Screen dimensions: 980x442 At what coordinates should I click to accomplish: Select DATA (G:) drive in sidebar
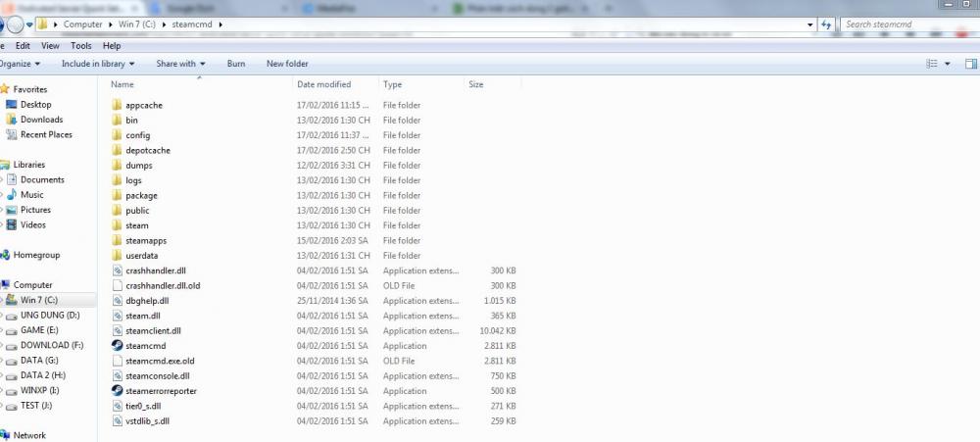(x=40, y=360)
